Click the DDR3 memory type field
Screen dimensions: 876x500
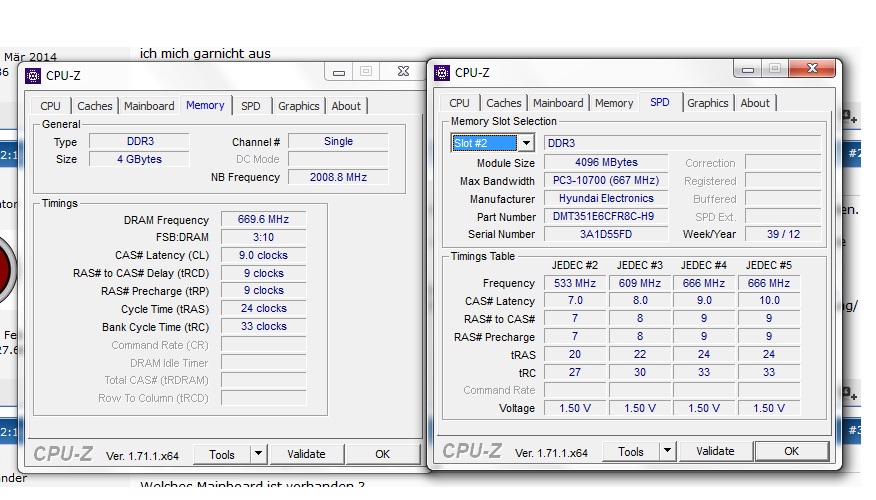[x=140, y=141]
